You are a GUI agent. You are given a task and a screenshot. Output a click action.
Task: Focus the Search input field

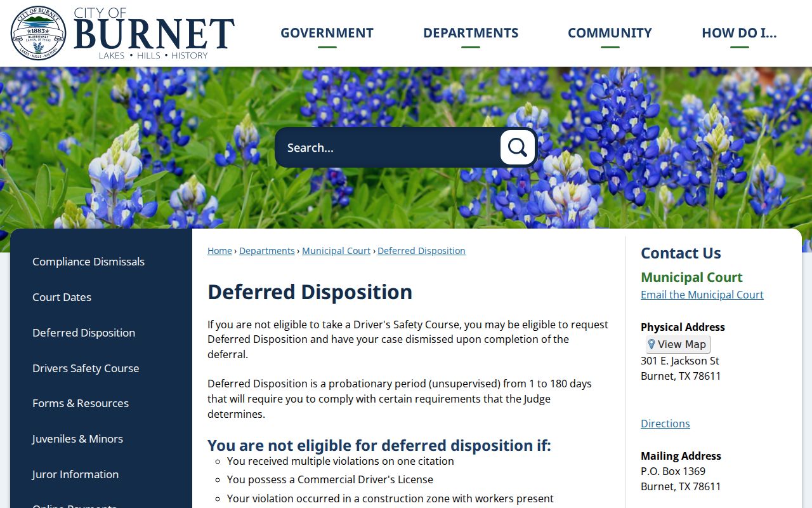pyautogui.click(x=388, y=147)
